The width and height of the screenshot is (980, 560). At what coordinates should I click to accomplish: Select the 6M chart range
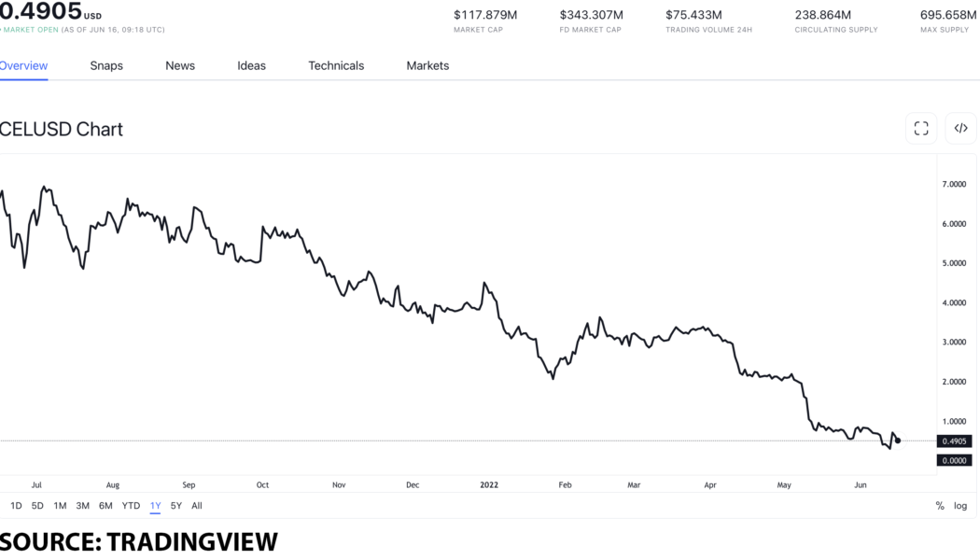[105, 505]
